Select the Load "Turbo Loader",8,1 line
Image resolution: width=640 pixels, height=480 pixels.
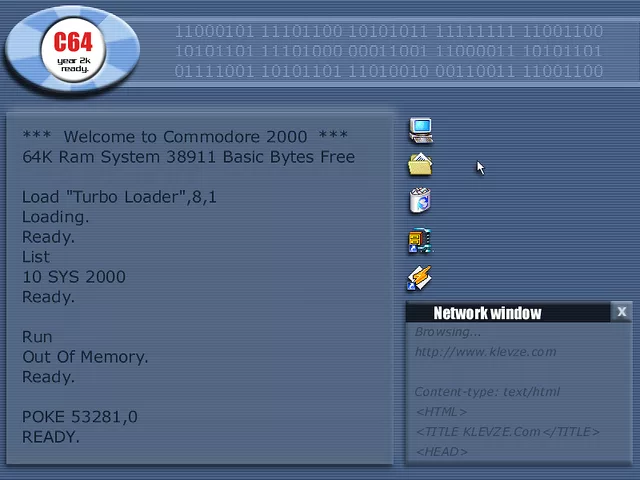(x=119, y=197)
